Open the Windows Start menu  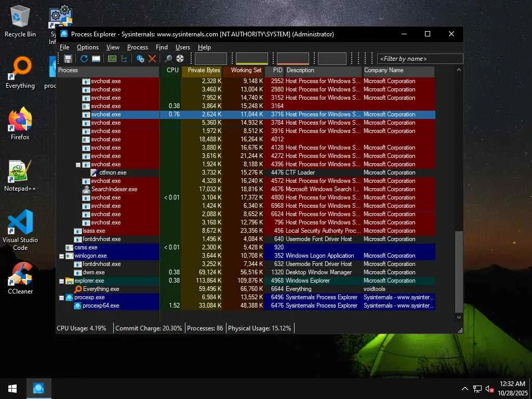point(12,389)
